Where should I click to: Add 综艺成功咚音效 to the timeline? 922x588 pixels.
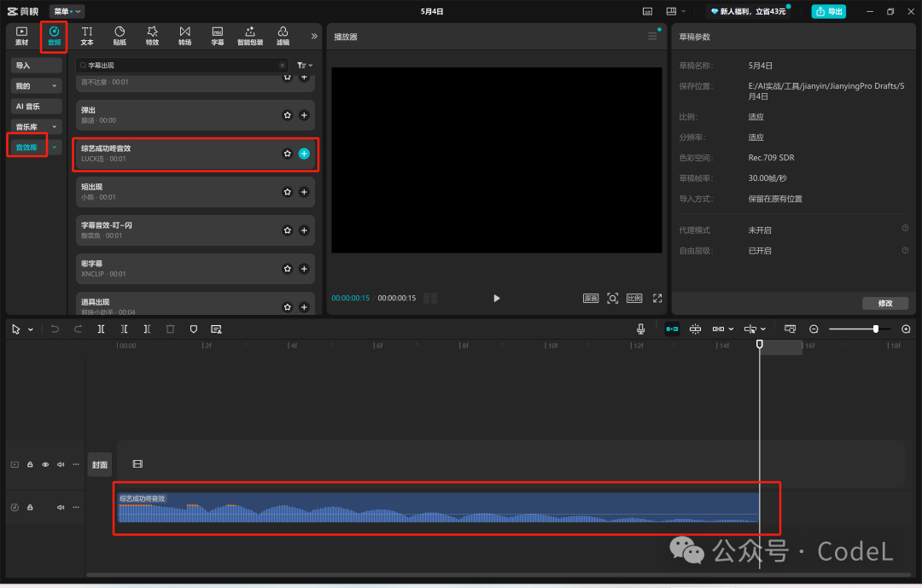(x=304, y=154)
